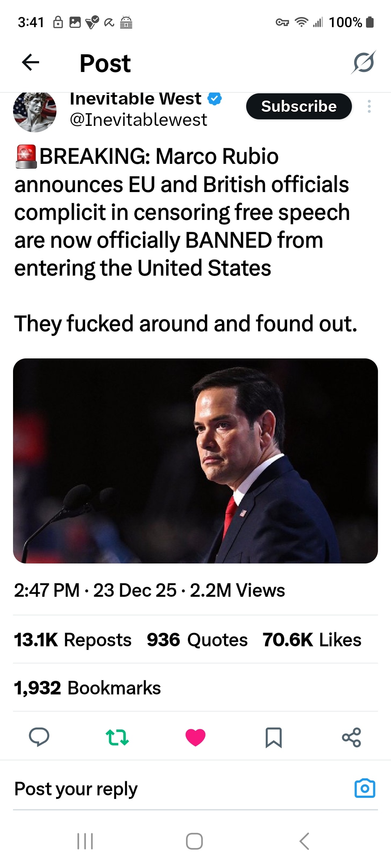The height and width of the screenshot is (868, 391).
Task: Bookmark this post
Action: coord(274,737)
